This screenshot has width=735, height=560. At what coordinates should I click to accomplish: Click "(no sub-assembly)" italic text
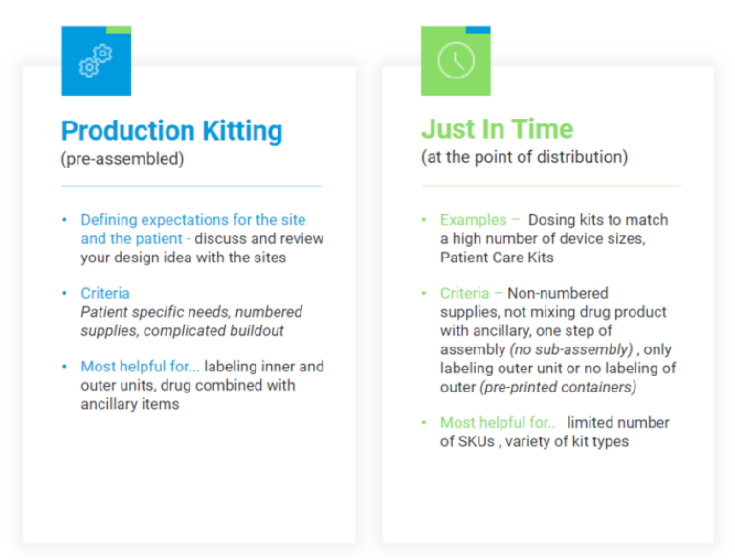(x=571, y=349)
